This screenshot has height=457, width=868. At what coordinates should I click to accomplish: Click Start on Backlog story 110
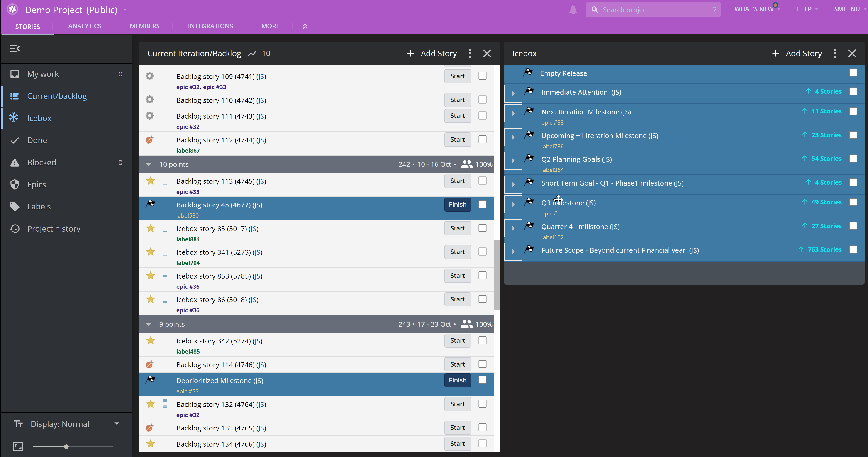coord(457,100)
